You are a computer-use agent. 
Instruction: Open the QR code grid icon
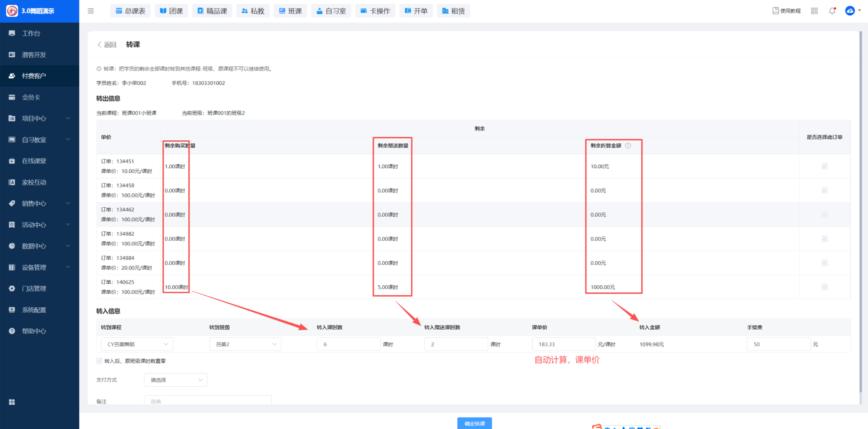coord(814,11)
